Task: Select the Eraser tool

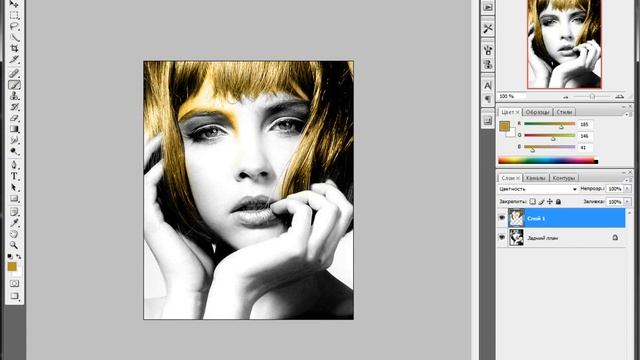Action: click(x=14, y=118)
